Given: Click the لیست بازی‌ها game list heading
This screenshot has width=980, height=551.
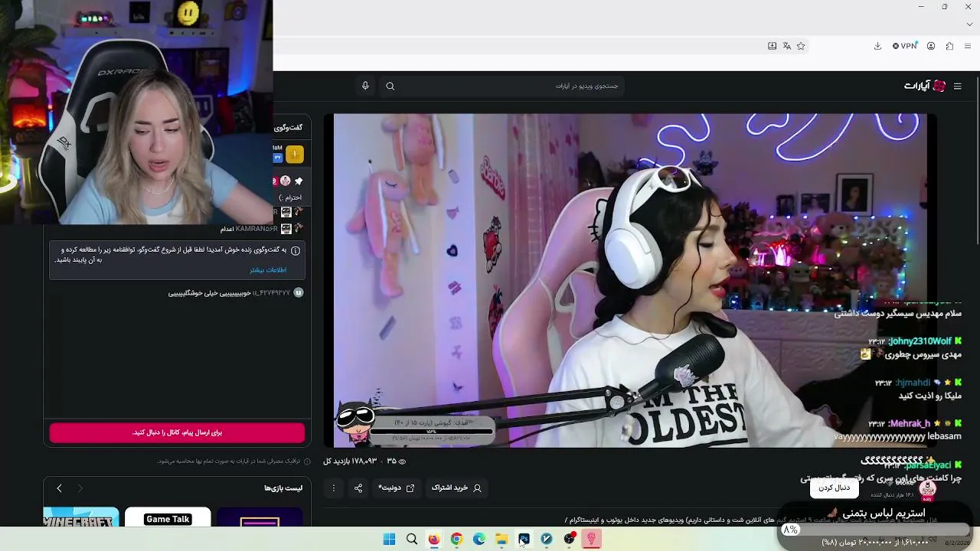Looking at the screenshot, I should click(283, 488).
